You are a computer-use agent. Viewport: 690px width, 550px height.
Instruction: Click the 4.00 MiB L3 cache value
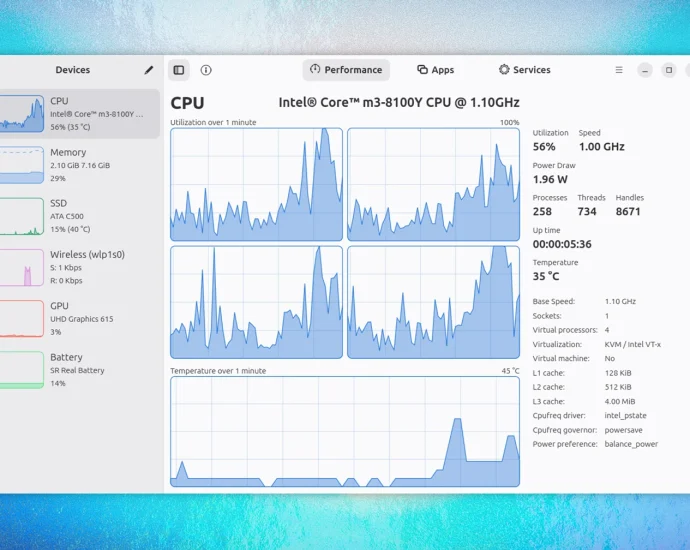click(x=620, y=401)
